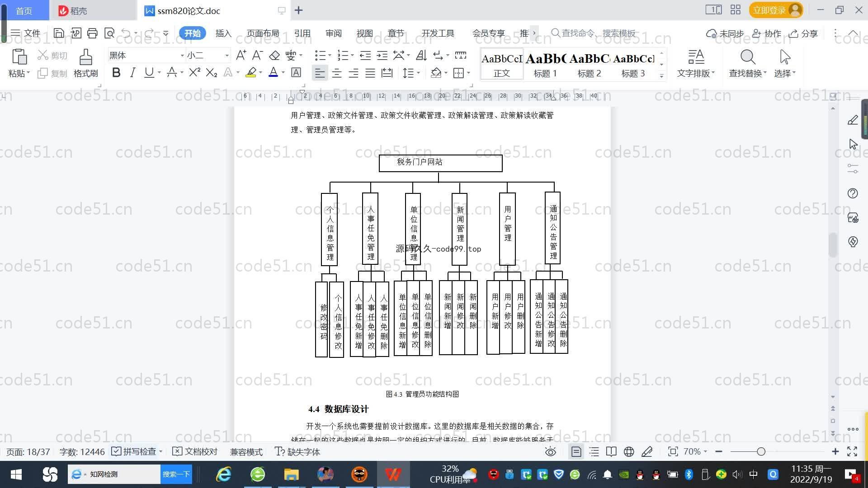The height and width of the screenshot is (488, 868).
Task: Click the Print icon
Action: pos(92,33)
